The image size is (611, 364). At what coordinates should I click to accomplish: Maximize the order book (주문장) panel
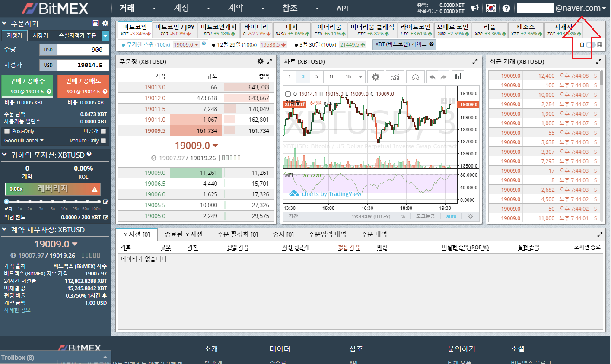(269, 62)
